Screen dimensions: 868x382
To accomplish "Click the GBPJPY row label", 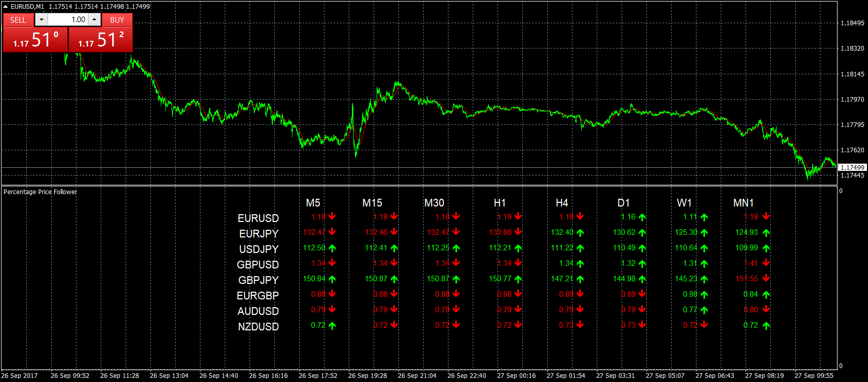I will click(258, 280).
